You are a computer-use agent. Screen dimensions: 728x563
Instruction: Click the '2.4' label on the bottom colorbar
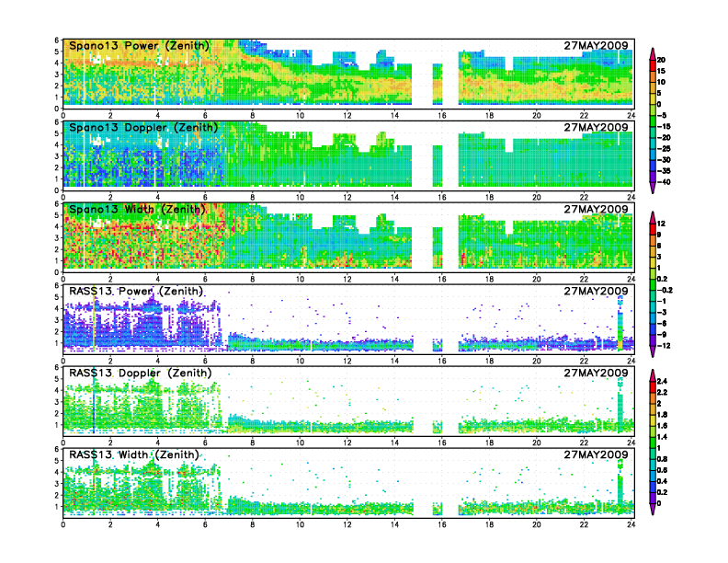(x=662, y=381)
